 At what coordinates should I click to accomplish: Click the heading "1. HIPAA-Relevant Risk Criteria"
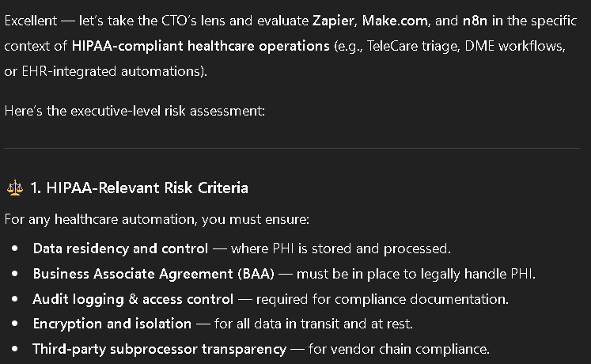coord(139,188)
